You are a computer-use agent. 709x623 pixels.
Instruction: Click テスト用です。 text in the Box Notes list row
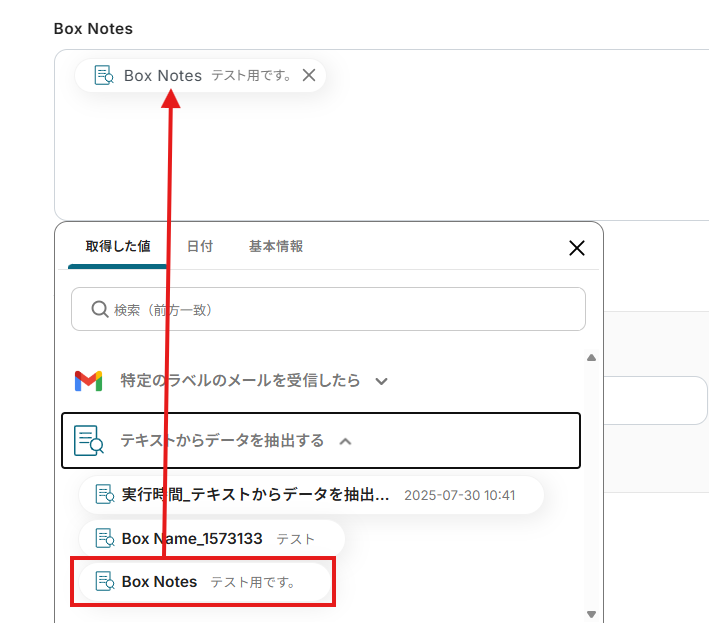point(253,582)
